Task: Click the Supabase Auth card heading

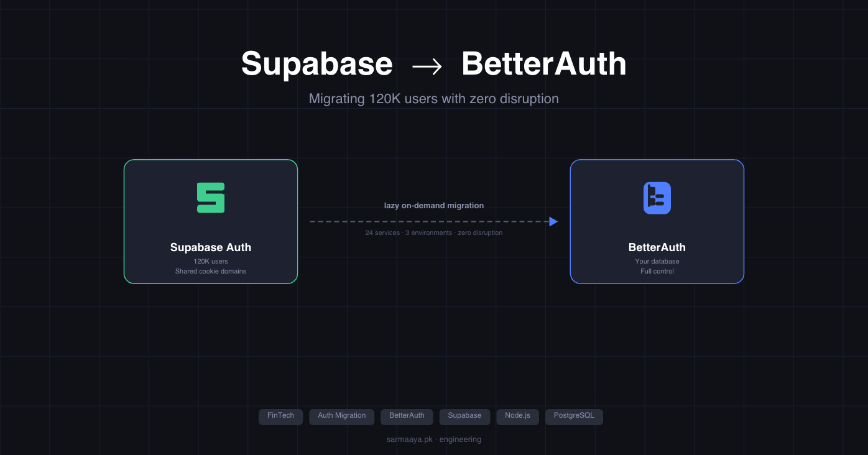Action: point(211,247)
